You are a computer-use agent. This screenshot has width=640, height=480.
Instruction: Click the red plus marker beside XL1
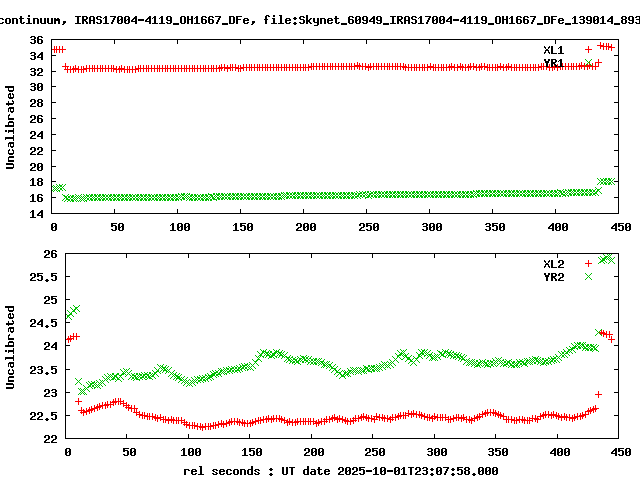tap(588, 50)
